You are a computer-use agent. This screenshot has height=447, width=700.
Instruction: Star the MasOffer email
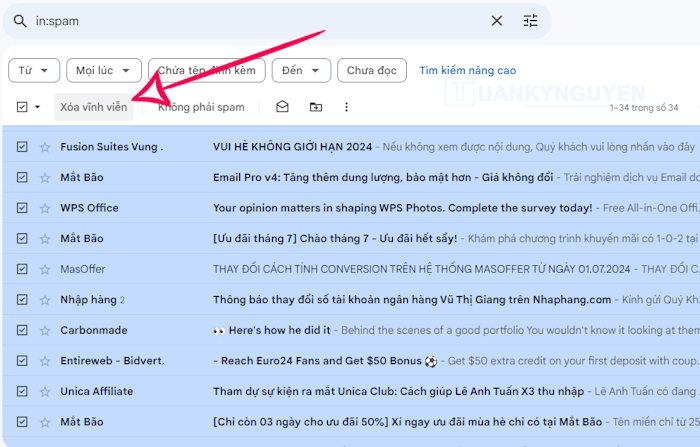tap(45, 269)
